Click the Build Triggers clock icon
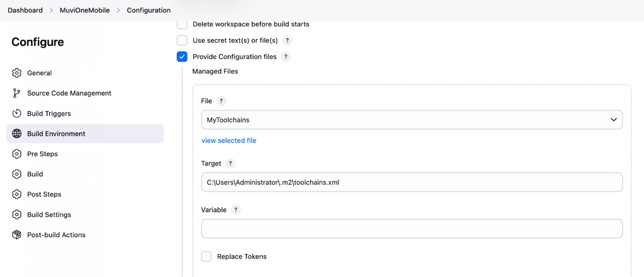 coord(17,113)
